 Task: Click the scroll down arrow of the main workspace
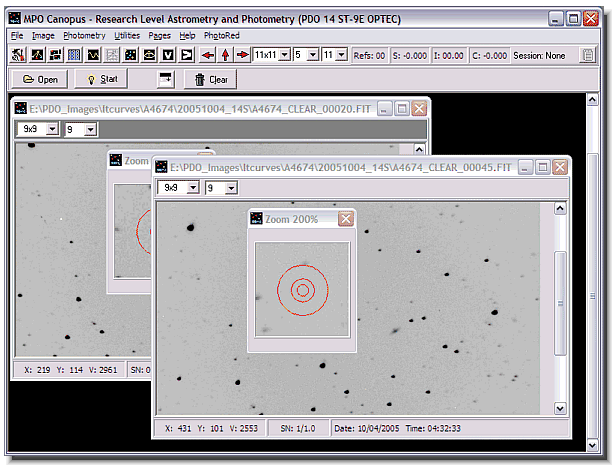pyautogui.click(x=592, y=445)
